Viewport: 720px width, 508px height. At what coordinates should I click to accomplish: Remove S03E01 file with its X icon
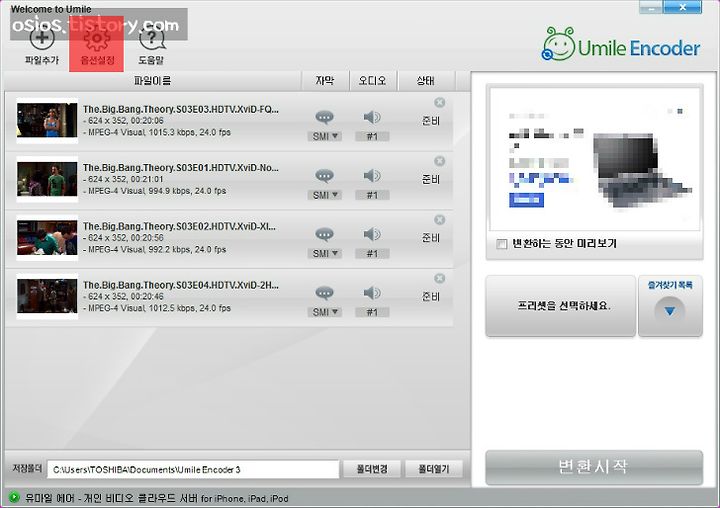[439, 161]
